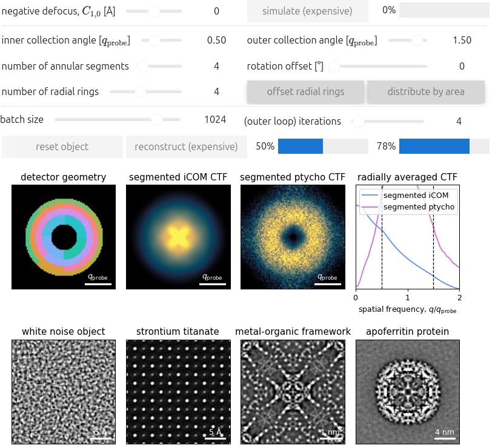
Task: Click the 50% reconstruction progress bar
Action: pos(323,146)
